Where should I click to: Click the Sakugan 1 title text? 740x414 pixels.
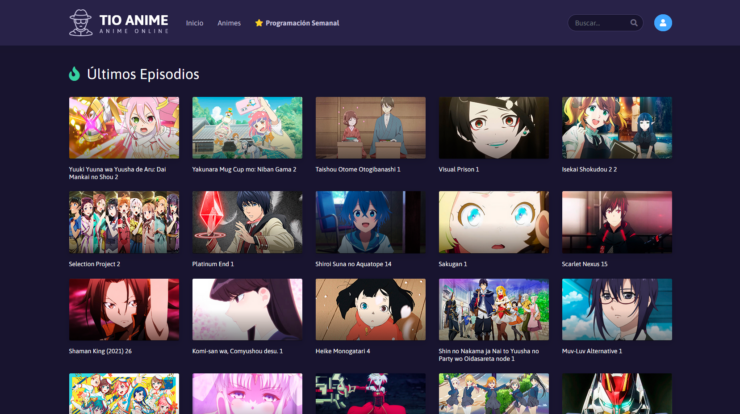pos(453,264)
